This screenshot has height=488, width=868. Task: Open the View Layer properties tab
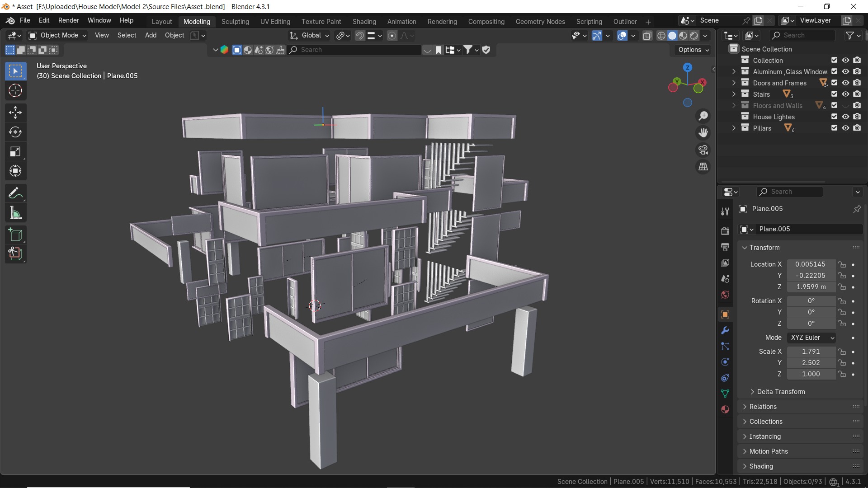click(725, 263)
